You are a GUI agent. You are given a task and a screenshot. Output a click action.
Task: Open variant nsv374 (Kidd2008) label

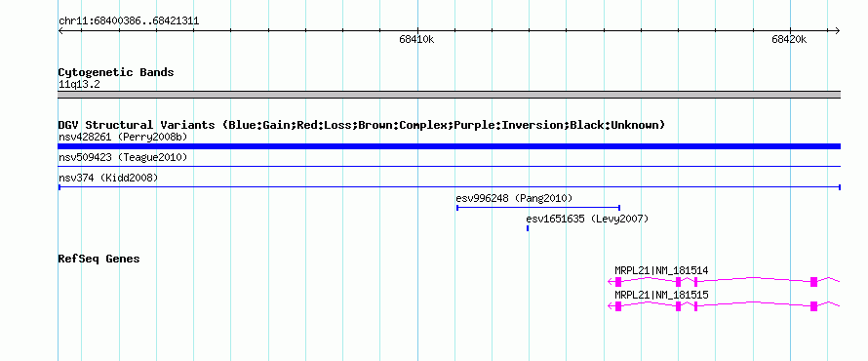[x=108, y=178]
